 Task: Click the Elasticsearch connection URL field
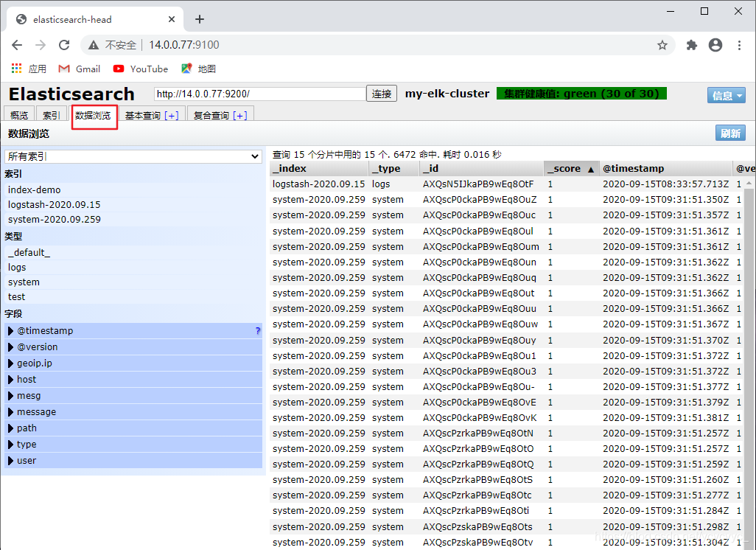tap(260, 94)
